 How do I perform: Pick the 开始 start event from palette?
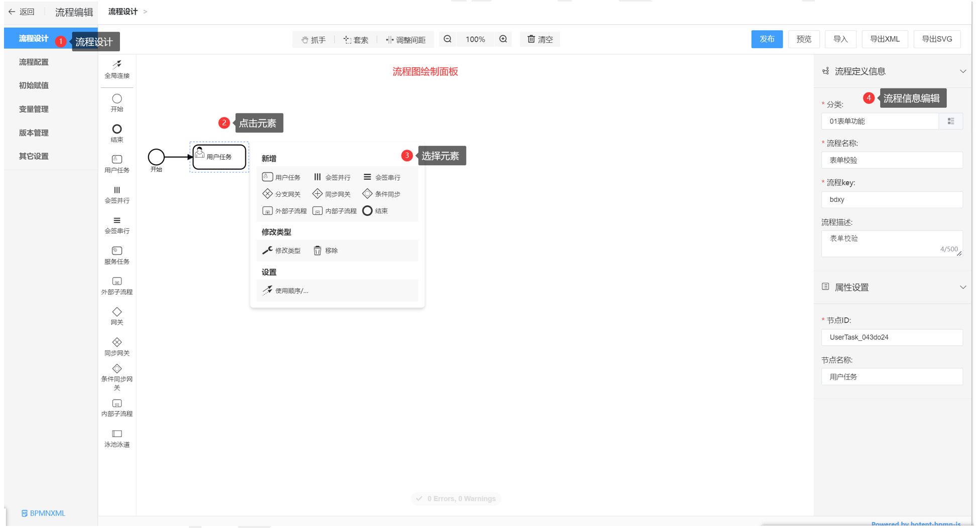click(x=117, y=103)
